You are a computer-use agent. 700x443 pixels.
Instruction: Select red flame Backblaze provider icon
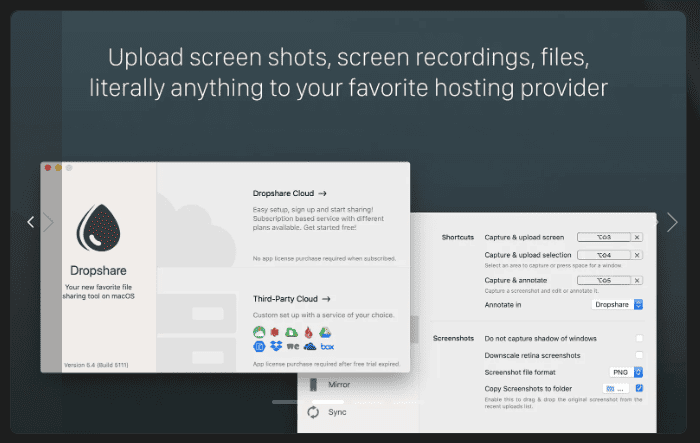pyautogui.click(x=308, y=332)
